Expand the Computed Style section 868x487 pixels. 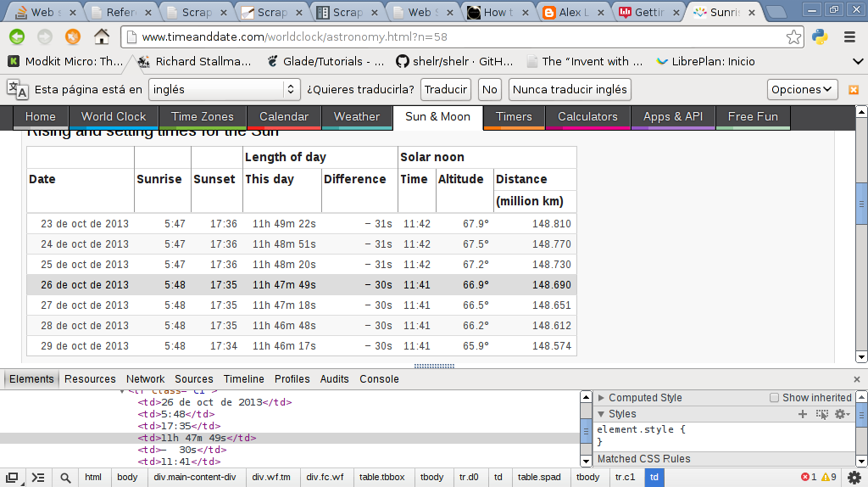coord(601,398)
